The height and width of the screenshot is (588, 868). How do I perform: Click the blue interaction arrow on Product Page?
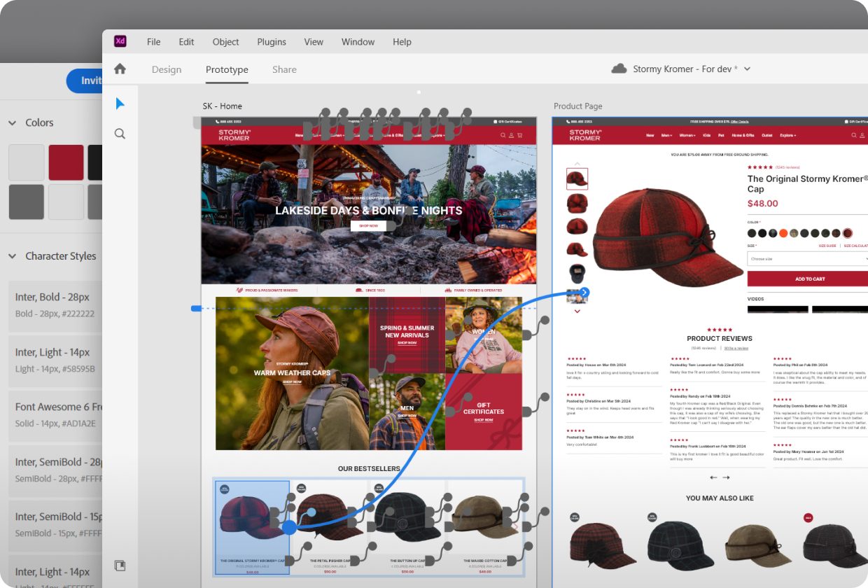(x=585, y=293)
